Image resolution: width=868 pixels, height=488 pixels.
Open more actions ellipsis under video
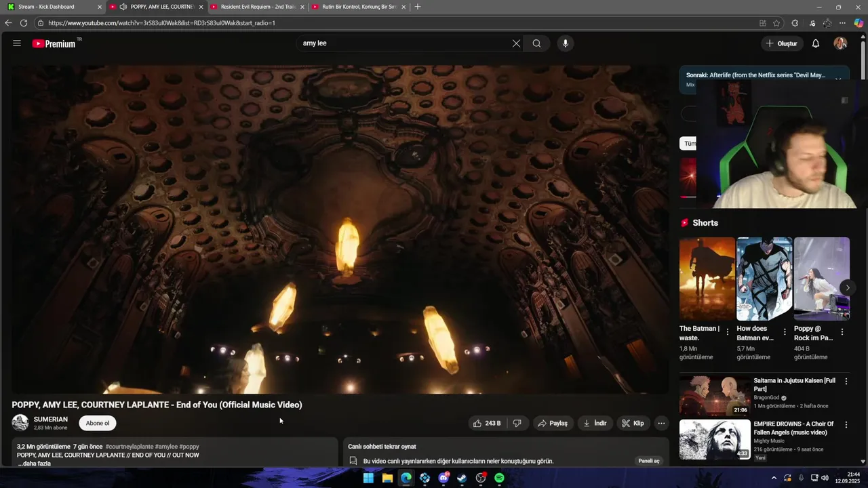[x=661, y=423]
